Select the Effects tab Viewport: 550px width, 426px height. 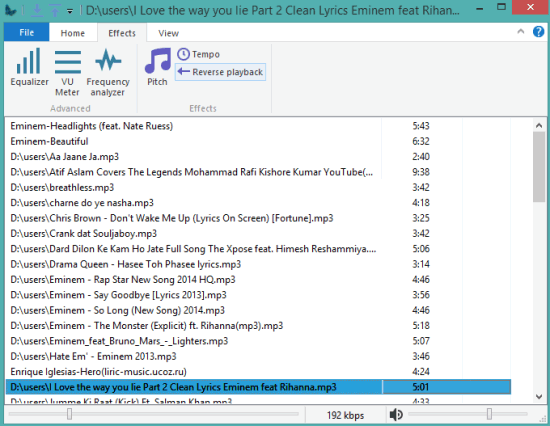[x=122, y=33]
